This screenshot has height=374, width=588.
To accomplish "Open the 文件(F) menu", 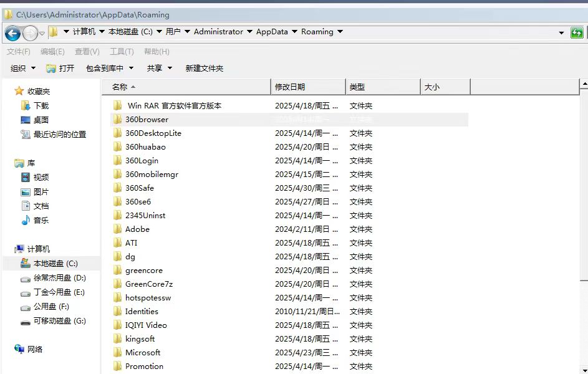I will [18, 51].
